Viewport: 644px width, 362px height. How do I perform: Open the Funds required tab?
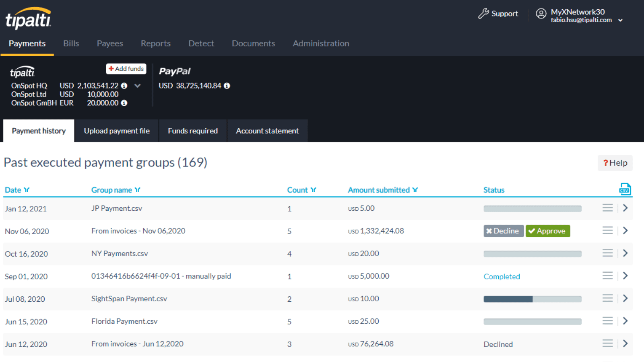[x=193, y=131]
